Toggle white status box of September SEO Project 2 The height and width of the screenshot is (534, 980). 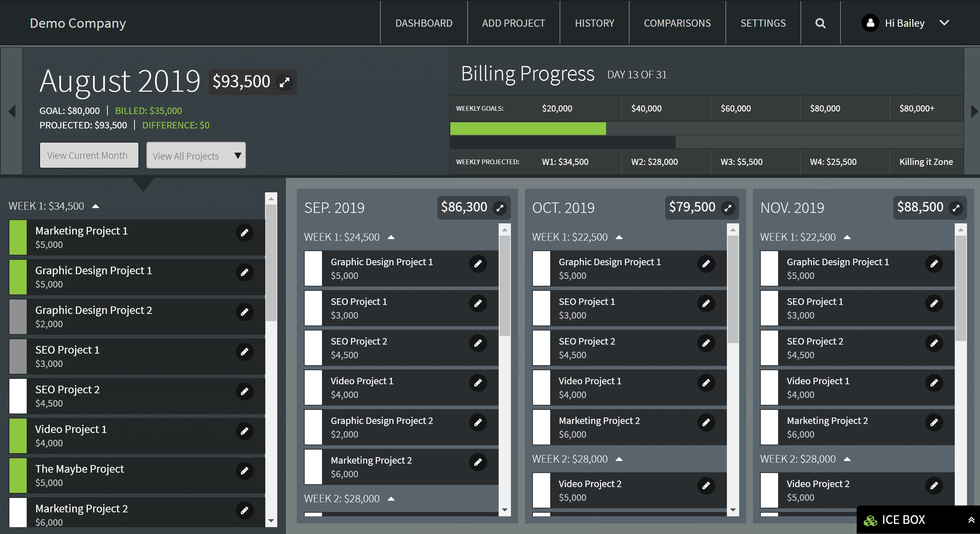tap(313, 348)
